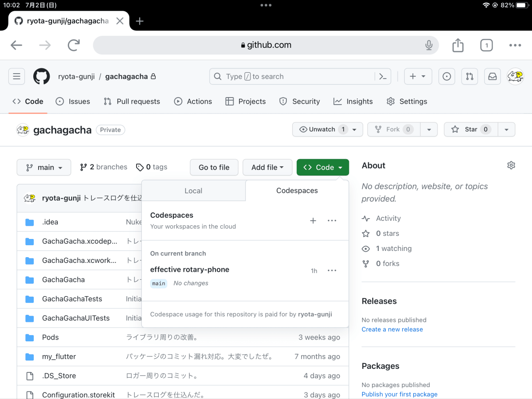Edit repository details gear in About

[511, 165]
